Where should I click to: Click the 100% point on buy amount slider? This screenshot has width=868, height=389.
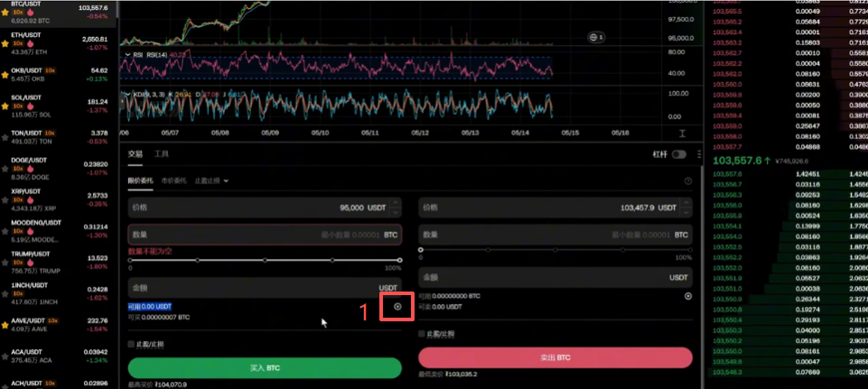coord(400,260)
